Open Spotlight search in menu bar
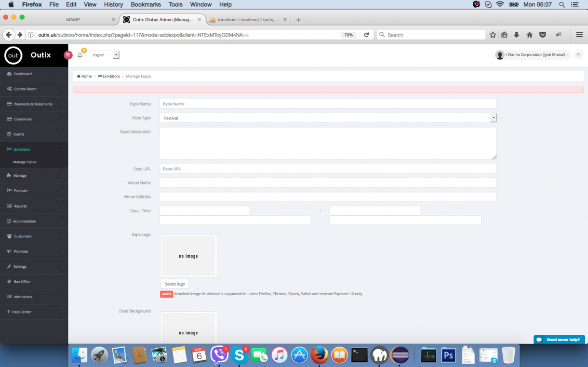 (562, 4)
